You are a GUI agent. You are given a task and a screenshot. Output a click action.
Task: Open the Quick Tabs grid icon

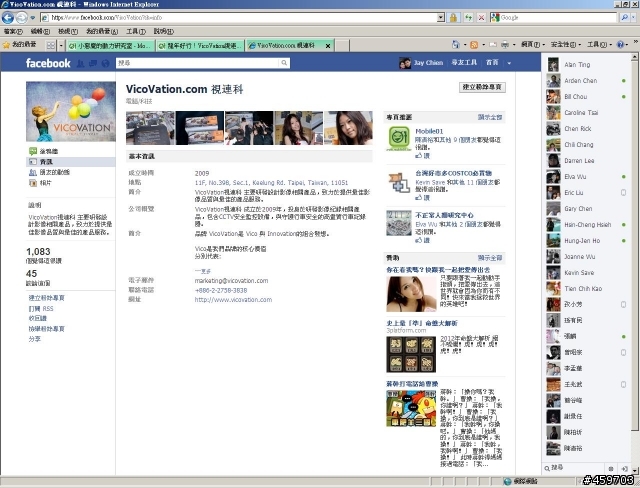[51, 45]
